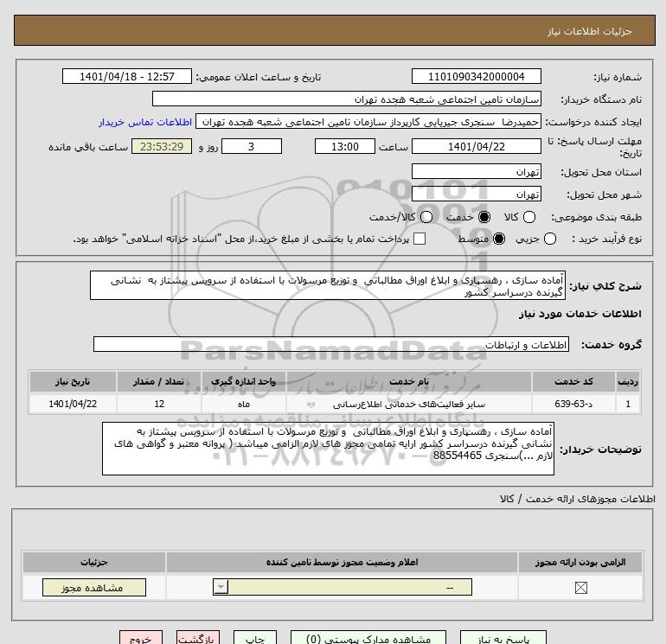This screenshot has height=644, width=666.
Task: Click the quantity cell 12
Action: pyautogui.click(x=159, y=404)
